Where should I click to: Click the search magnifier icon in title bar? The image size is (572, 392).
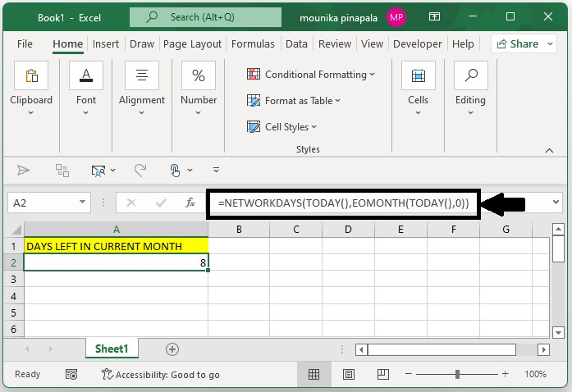pyautogui.click(x=152, y=16)
